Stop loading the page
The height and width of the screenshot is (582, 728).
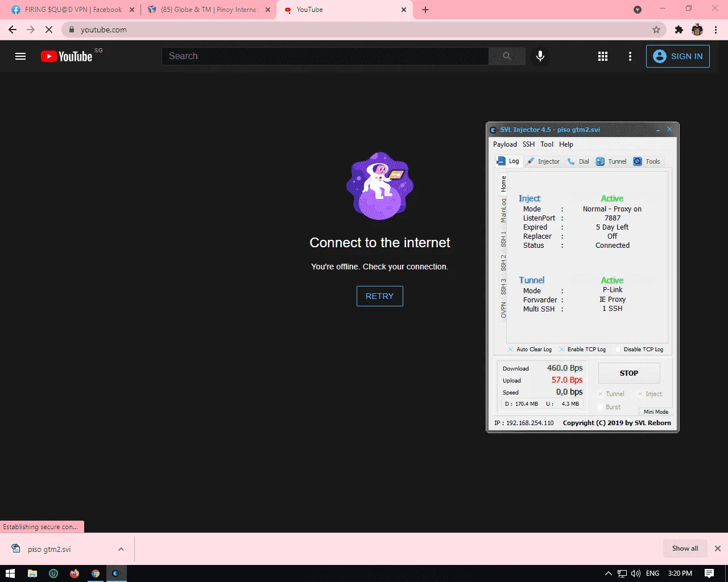pyautogui.click(x=49, y=30)
